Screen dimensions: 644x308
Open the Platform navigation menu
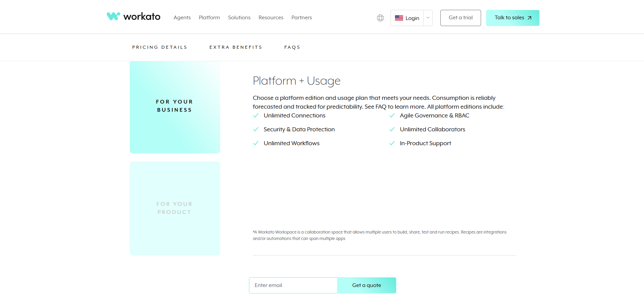[209, 18]
